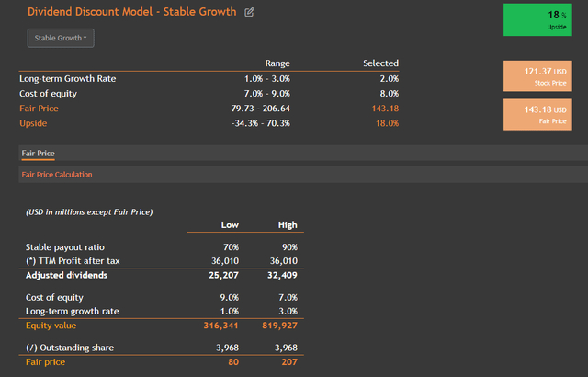The width and height of the screenshot is (588, 377).
Task: Open the Stable Growth dropdown
Action: [x=61, y=38]
